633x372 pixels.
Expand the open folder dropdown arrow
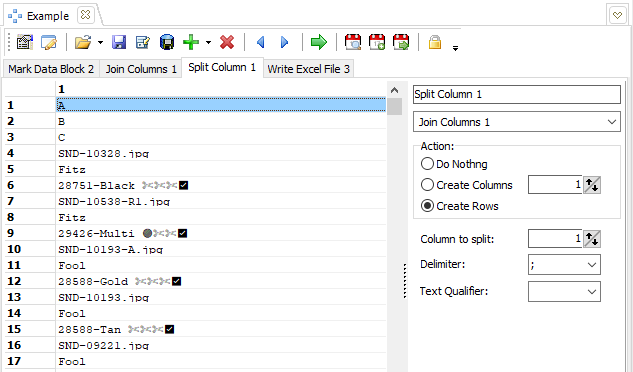100,42
